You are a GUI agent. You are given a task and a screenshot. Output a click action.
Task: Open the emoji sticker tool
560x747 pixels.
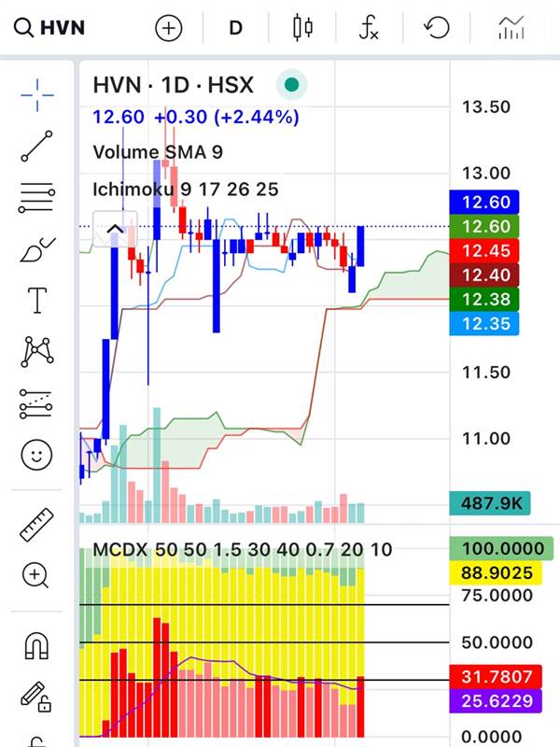[36, 455]
